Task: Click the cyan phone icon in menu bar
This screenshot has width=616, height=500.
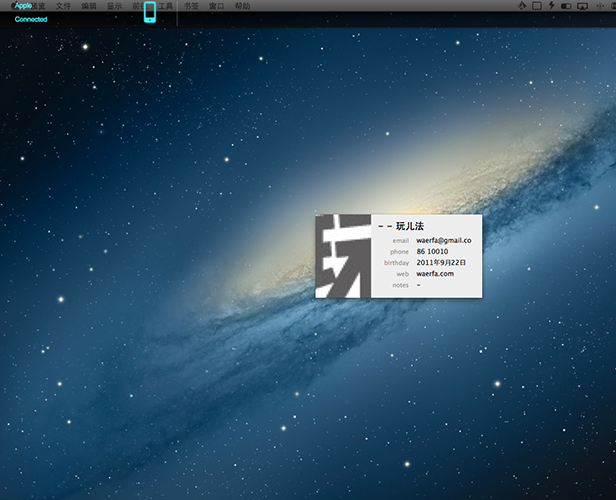Action: (150, 11)
